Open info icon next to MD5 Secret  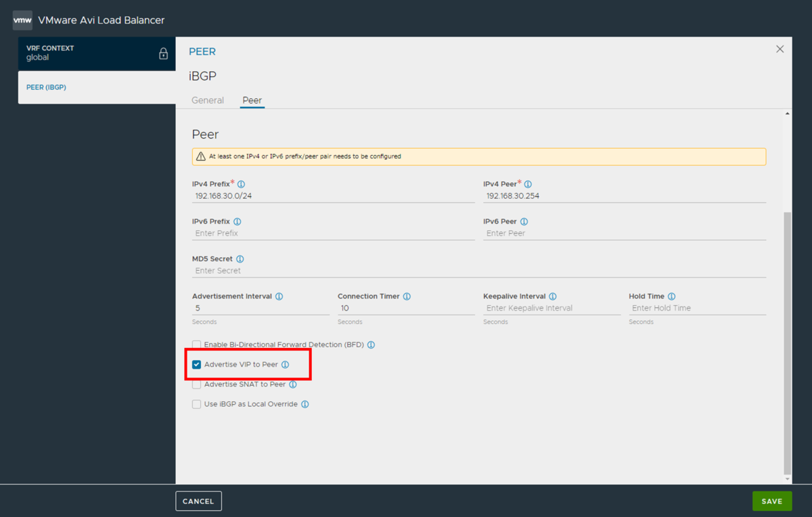click(x=240, y=259)
